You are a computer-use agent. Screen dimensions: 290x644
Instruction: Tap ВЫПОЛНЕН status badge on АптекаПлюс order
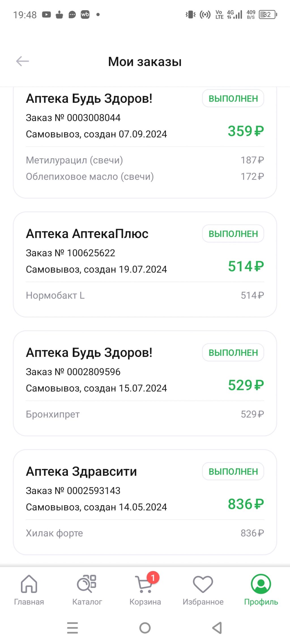point(233,234)
